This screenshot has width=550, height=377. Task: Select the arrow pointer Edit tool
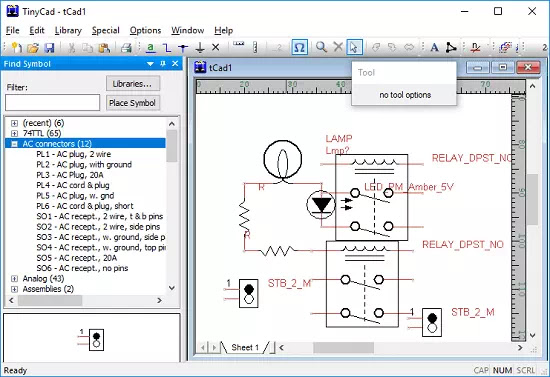point(354,47)
